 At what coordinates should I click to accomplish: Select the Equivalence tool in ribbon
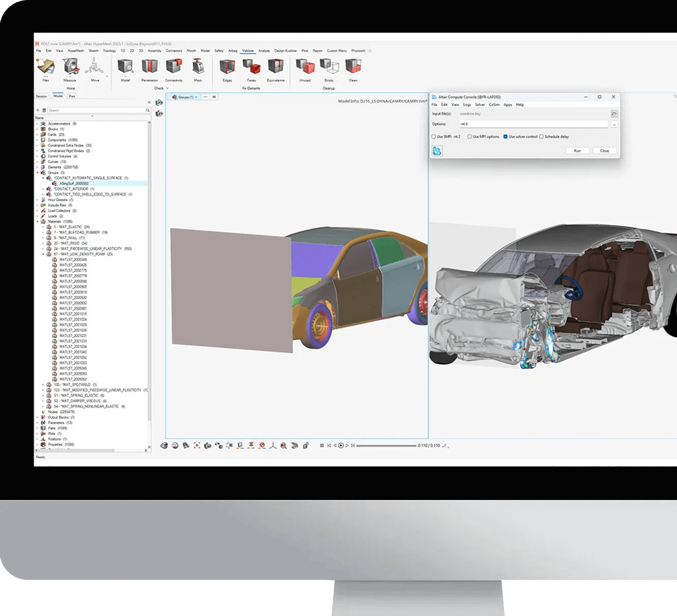[x=275, y=67]
